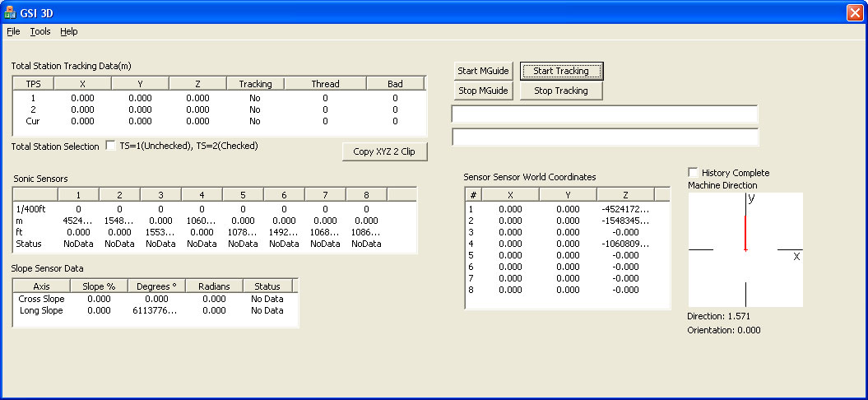
Task: Click the Start MGuide button
Action: click(483, 71)
